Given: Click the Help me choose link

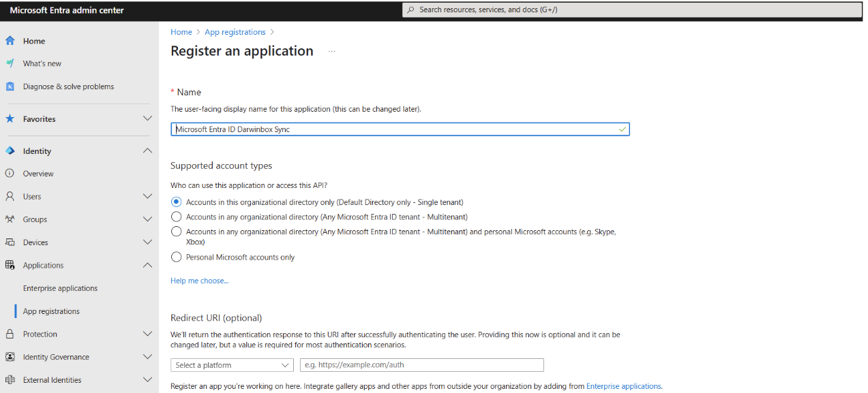Looking at the screenshot, I should [x=199, y=281].
